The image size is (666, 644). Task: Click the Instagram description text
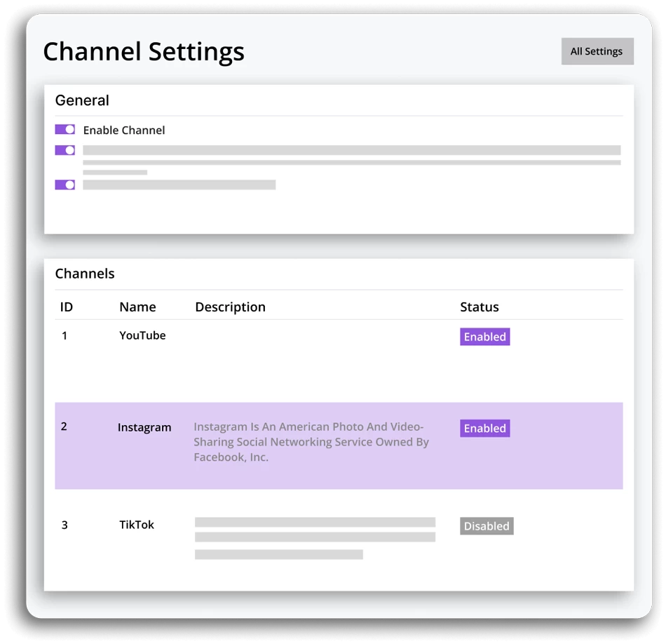(x=311, y=442)
